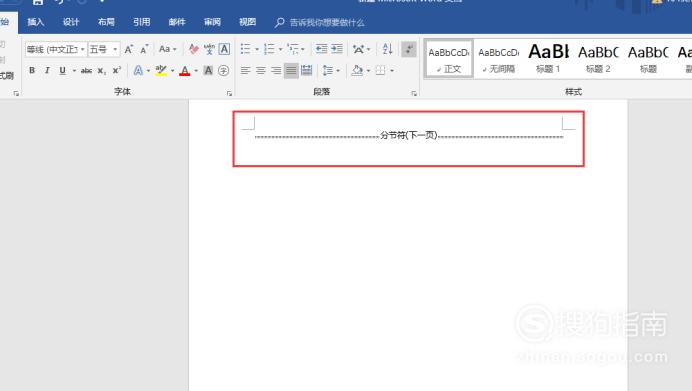Apply superscript formatting
The height and width of the screenshot is (391, 692).
coord(117,70)
